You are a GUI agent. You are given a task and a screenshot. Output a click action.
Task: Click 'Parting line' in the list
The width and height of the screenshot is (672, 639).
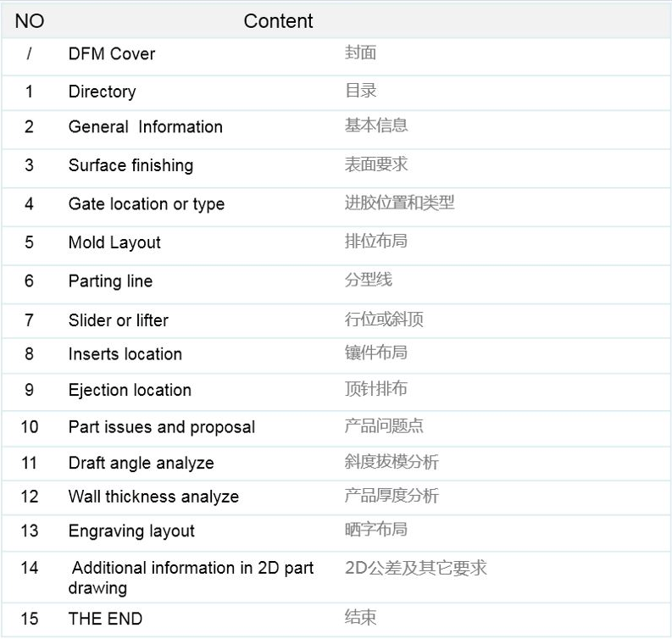[110, 281]
